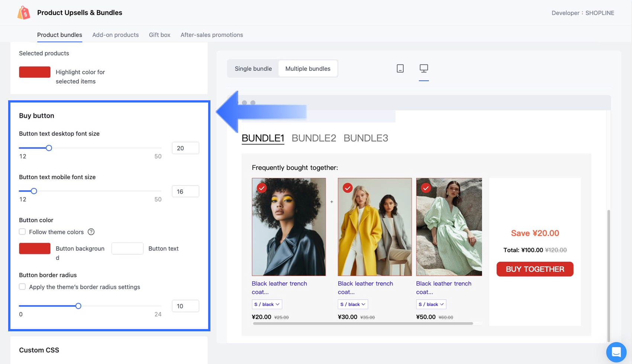Open first Black leather trench coat link
632x364 pixels.
point(280,287)
